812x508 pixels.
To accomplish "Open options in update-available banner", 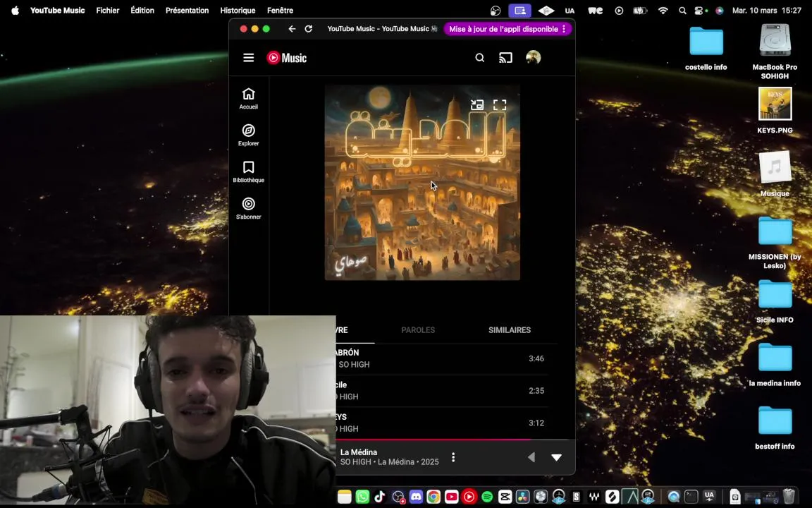I will click(x=564, y=29).
